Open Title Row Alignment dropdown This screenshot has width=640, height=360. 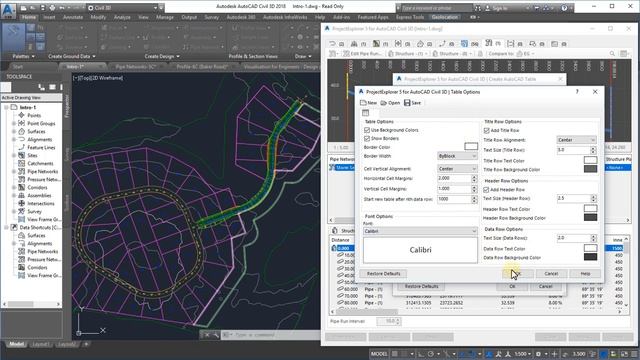576,140
